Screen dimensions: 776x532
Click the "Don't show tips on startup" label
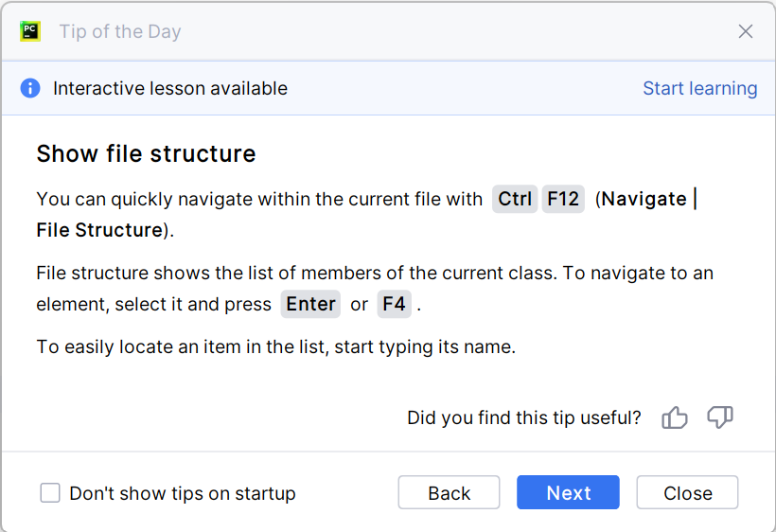183,493
